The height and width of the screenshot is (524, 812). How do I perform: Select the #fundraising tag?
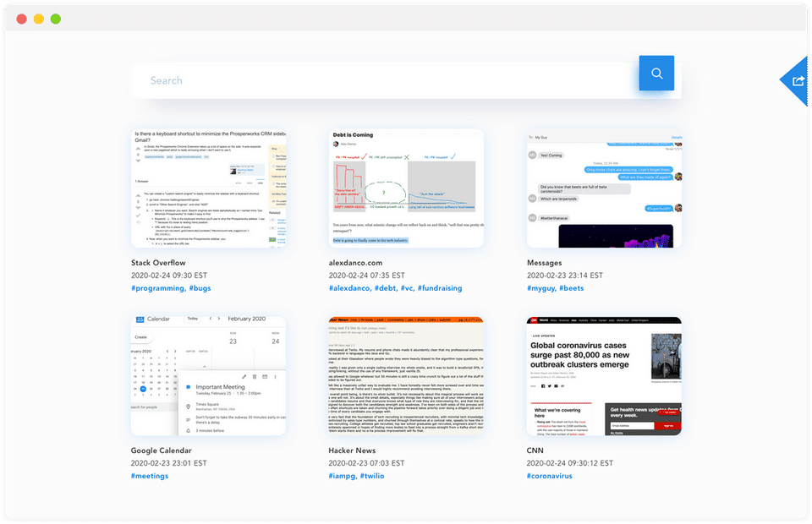coord(440,288)
